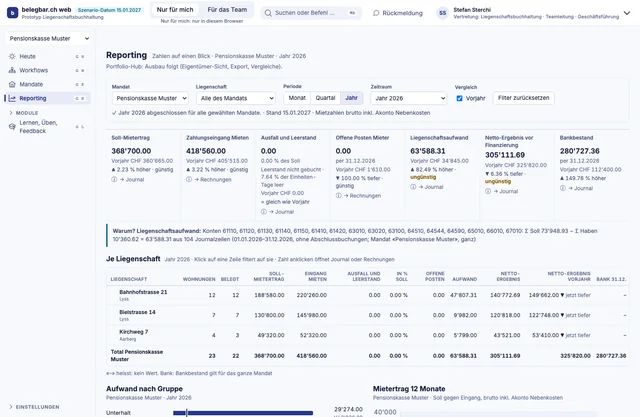
Task: Select the 'Für das Team' mode
Action: (227, 9)
